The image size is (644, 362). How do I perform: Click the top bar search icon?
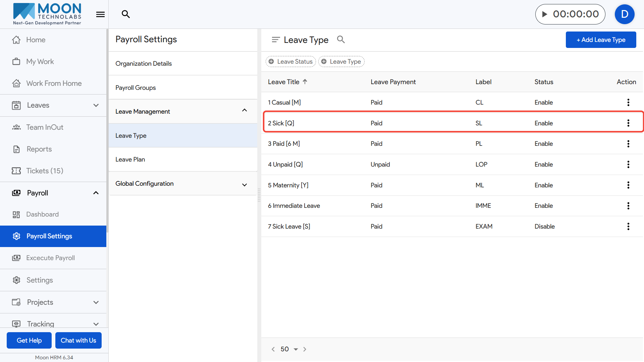click(x=125, y=14)
